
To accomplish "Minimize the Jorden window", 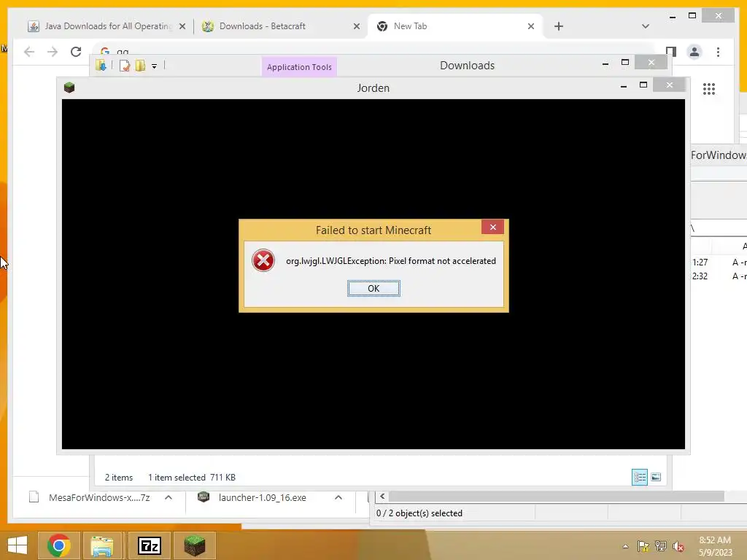I will [624, 86].
